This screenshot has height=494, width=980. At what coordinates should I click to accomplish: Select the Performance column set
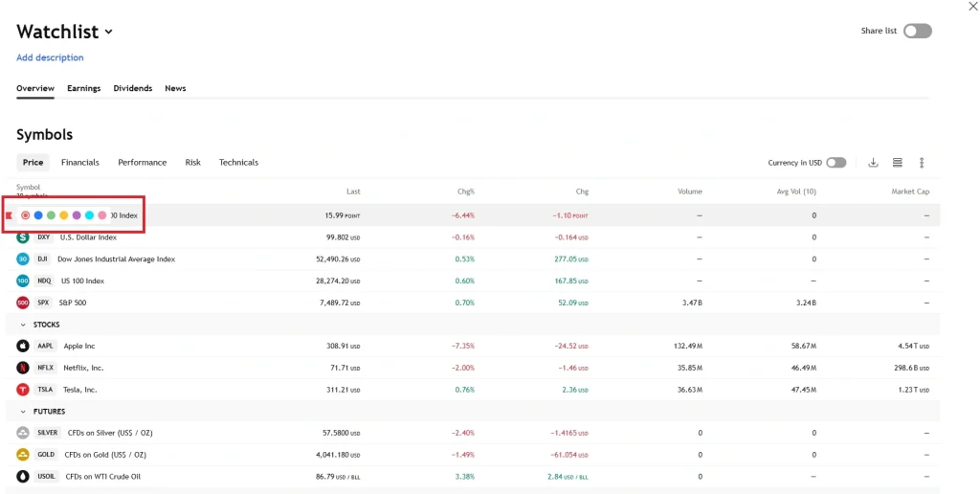143,163
